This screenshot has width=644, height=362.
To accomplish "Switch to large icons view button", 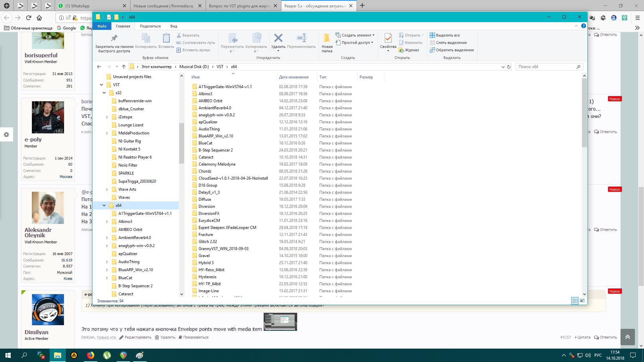I will 582,301.
